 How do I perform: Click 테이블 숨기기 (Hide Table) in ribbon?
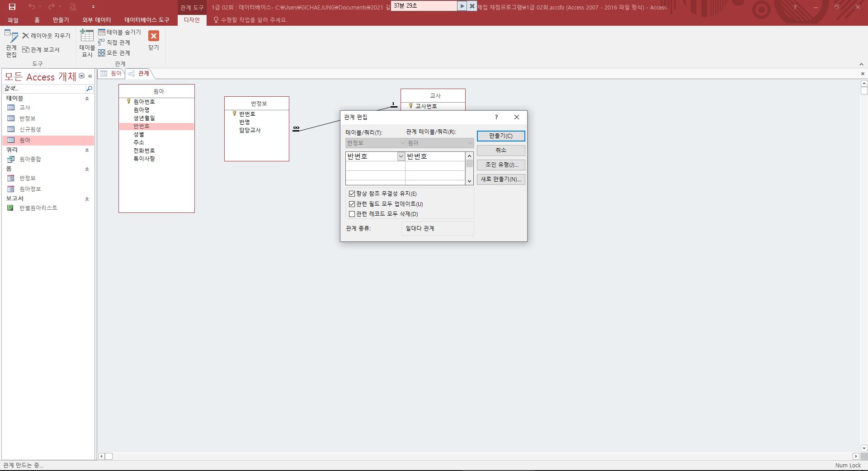pos(120,33)
